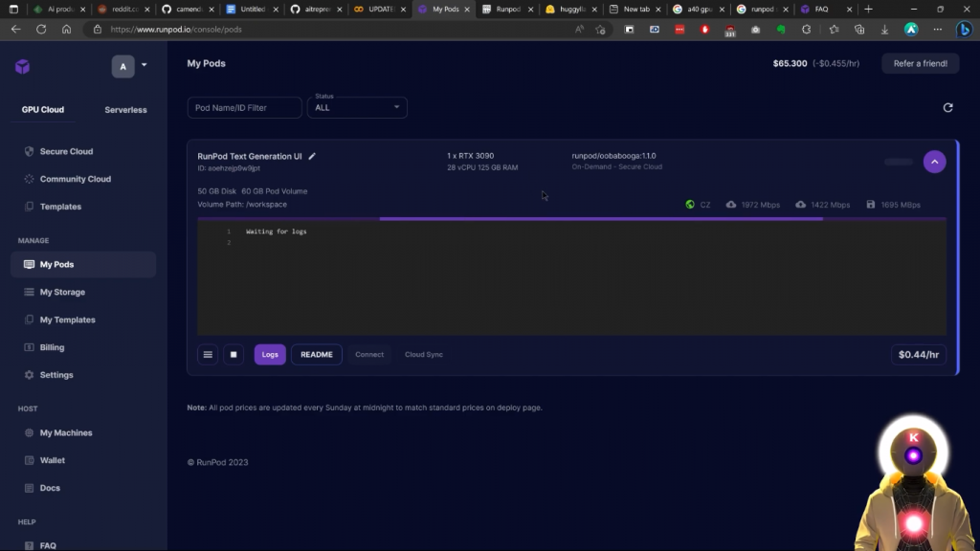Switch to the GPU Cloud tab
Viewport: 980px width, 551px height.
point(42,109)
